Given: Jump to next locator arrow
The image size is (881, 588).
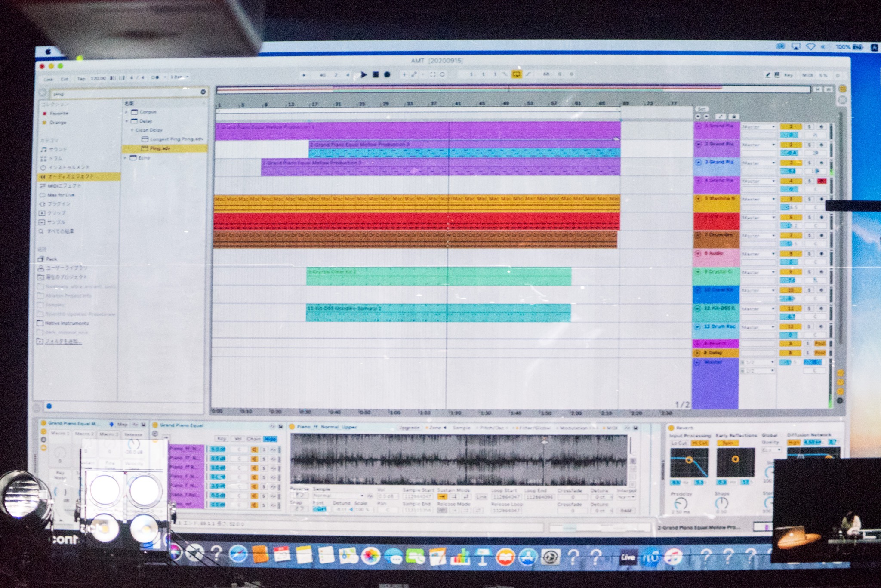Looking at the screenshot, I should (x=706, y=117).
